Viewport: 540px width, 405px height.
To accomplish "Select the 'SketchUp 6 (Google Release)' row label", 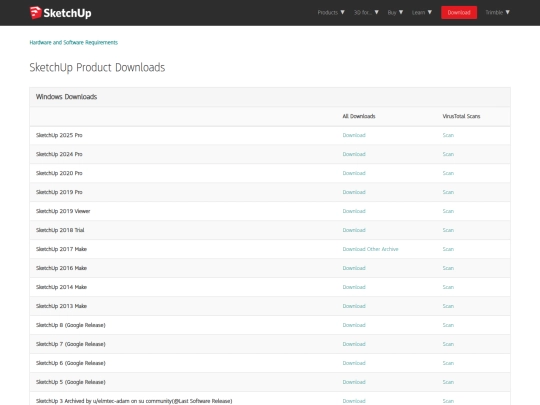I will point(71,363).
